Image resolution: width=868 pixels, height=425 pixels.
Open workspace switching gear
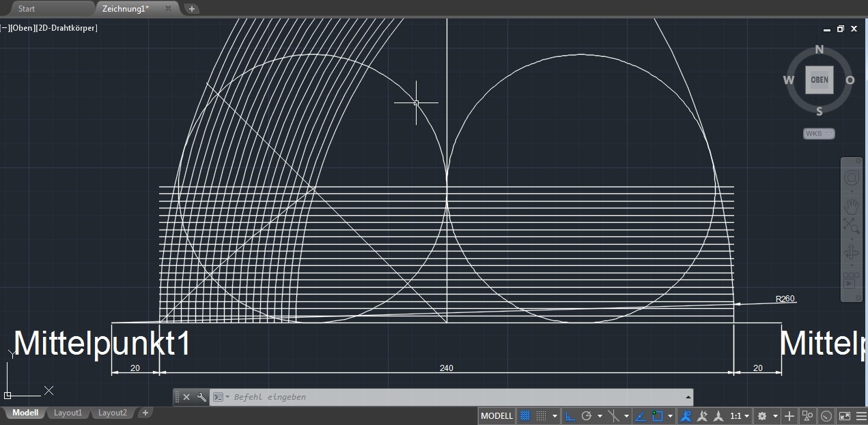[x=762, y=415]
